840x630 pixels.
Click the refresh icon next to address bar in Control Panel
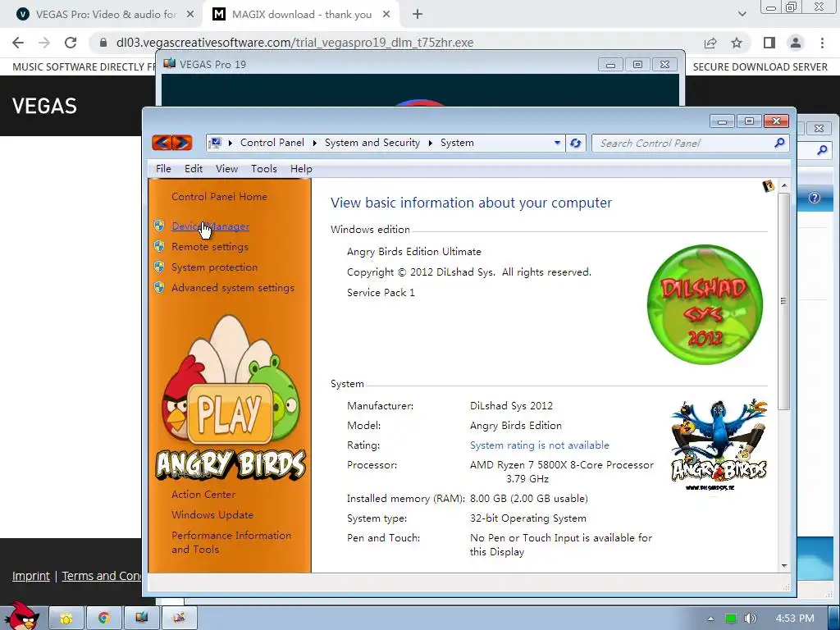point(576,143)
